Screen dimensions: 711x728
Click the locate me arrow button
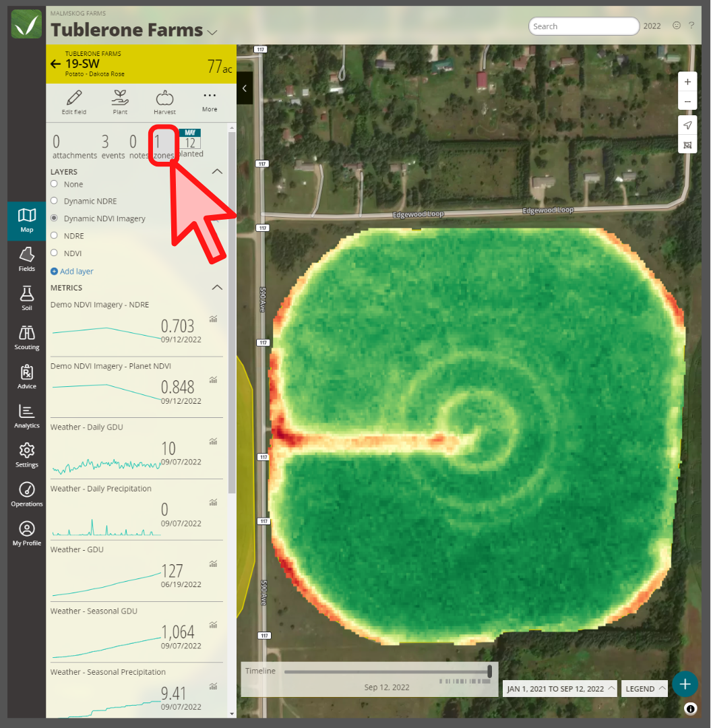pyautogui.click(x=687, y=125)
